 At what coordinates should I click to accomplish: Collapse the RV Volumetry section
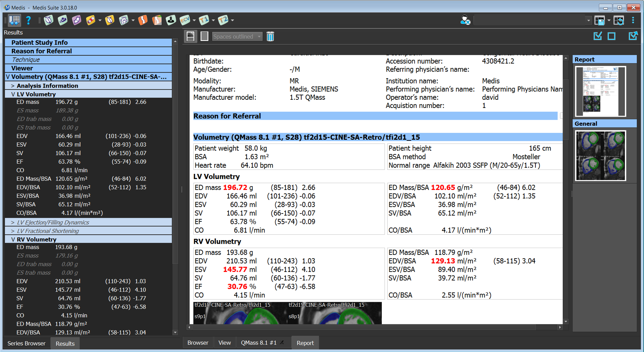(x=13, y=239)
